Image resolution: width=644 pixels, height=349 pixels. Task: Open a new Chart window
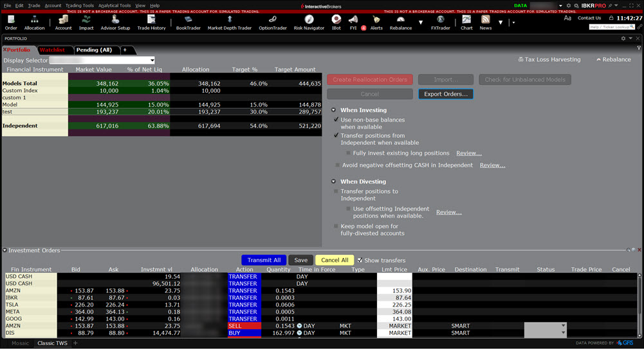[x=466, y=22]
